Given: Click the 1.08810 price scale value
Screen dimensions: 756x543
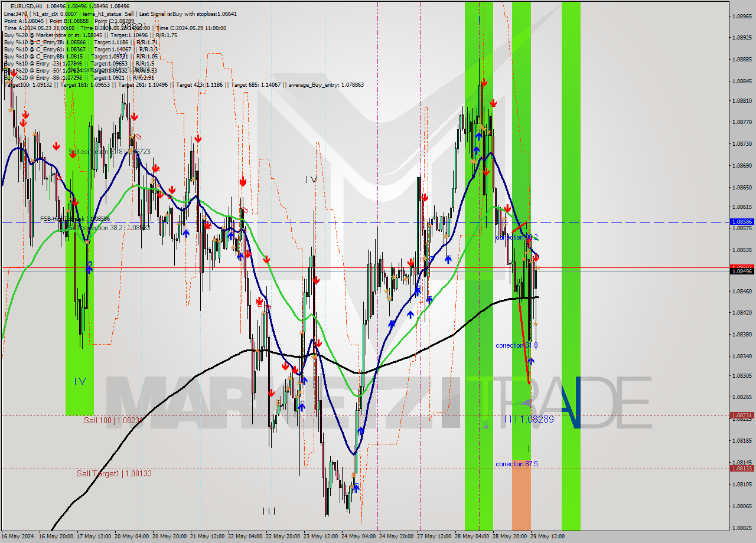Looking at the screenshot, I should [x=742, y=100].
